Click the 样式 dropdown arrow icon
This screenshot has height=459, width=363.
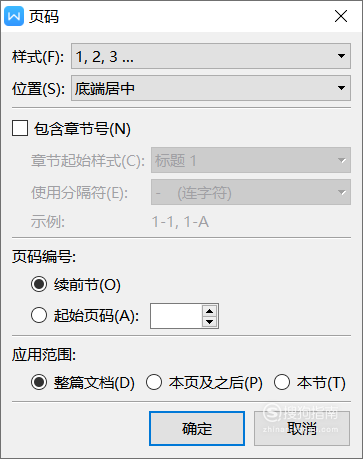pos(341,56)
